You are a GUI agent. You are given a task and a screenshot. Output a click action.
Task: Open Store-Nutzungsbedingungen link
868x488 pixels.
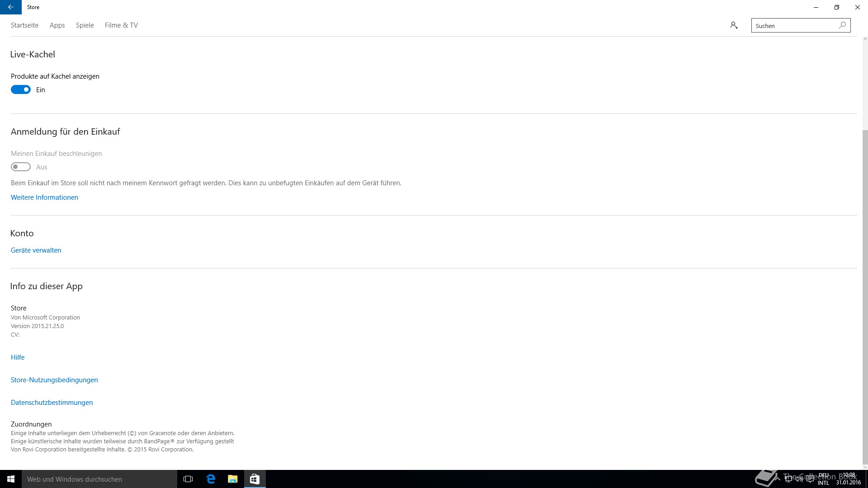tap(54, 380)
